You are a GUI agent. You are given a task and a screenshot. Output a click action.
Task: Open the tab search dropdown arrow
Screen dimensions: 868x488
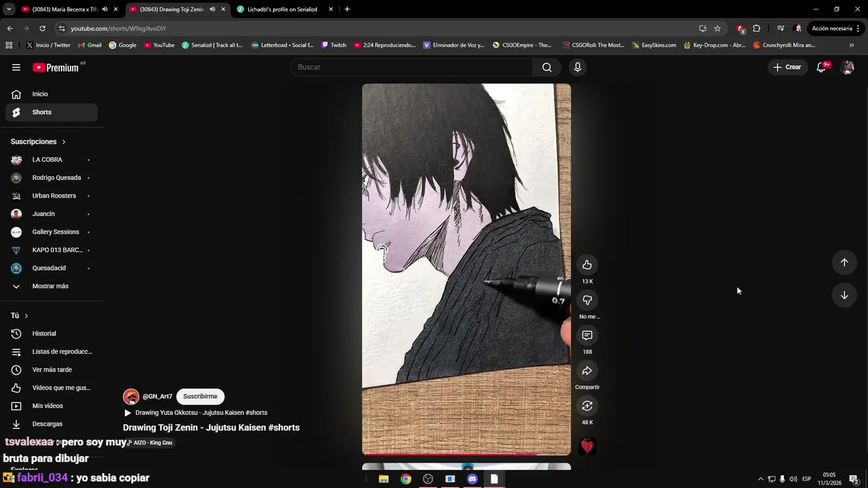(8, 9)
